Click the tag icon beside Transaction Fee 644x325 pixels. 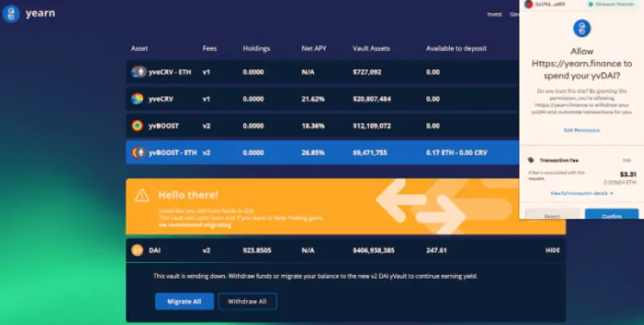[x=531, y=160]
